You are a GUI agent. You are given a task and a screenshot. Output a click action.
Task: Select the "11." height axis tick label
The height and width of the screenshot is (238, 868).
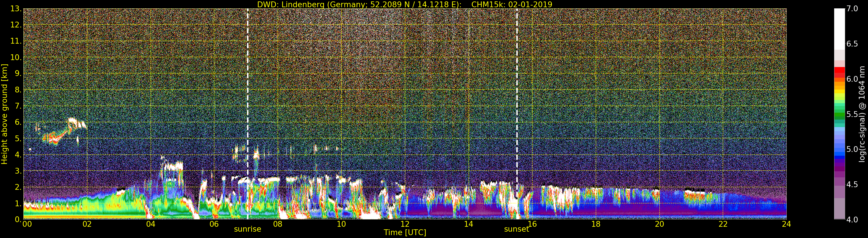16,41
